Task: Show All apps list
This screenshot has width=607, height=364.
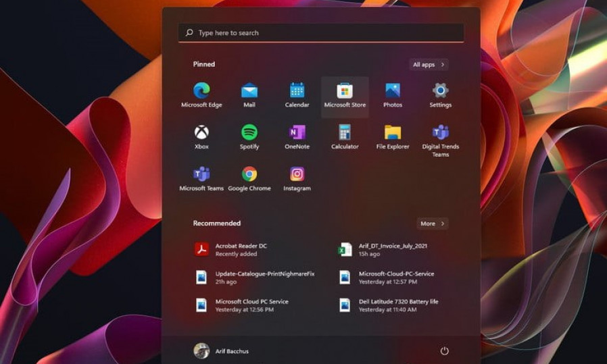Action: pyautogui.click(x=429, y=65)
